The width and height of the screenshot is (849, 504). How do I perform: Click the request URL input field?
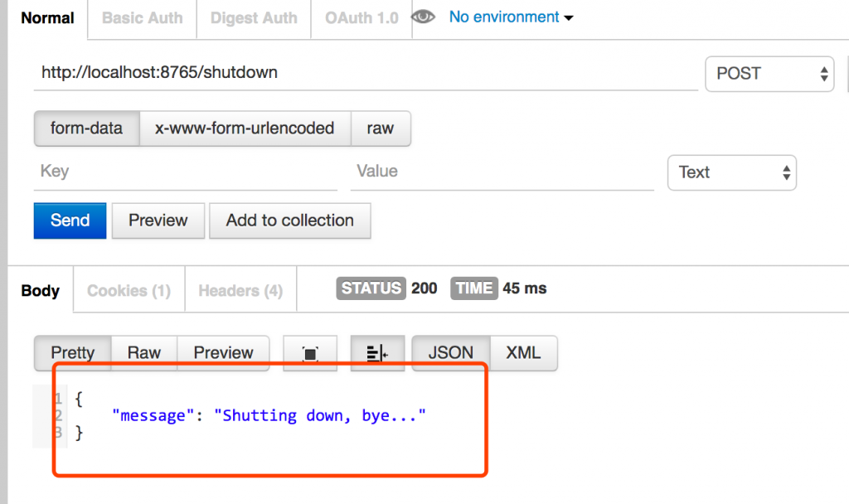[x=365, y=73]
